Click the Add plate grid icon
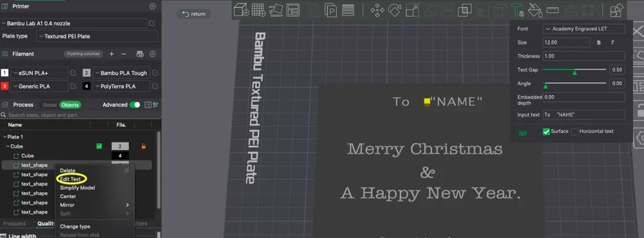 click(259, 10)
